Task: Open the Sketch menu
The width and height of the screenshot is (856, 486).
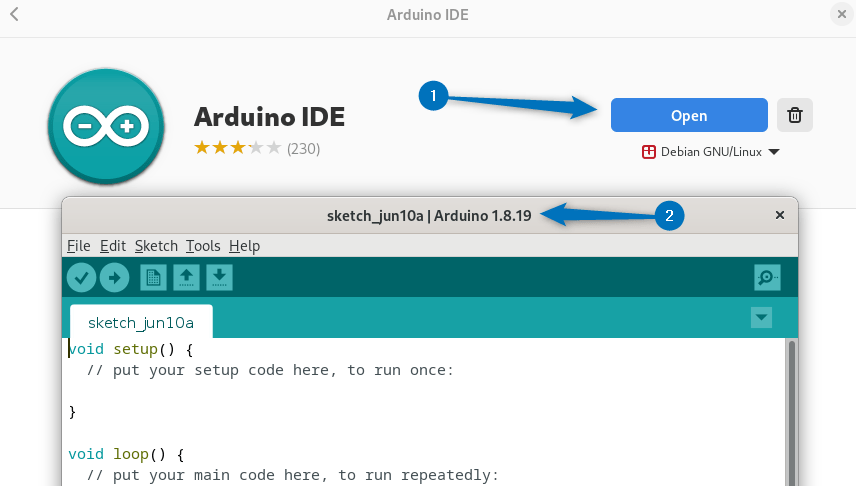Action: pos(156,246)
